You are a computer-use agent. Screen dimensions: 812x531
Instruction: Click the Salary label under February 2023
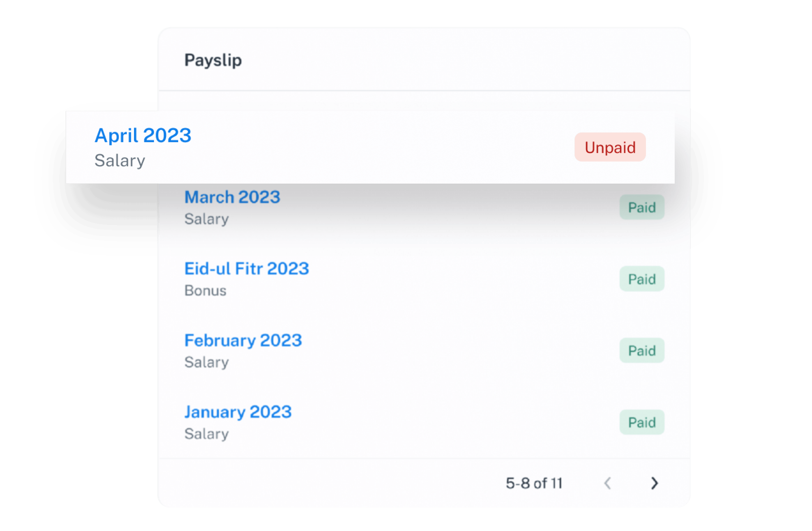[206, 362]
